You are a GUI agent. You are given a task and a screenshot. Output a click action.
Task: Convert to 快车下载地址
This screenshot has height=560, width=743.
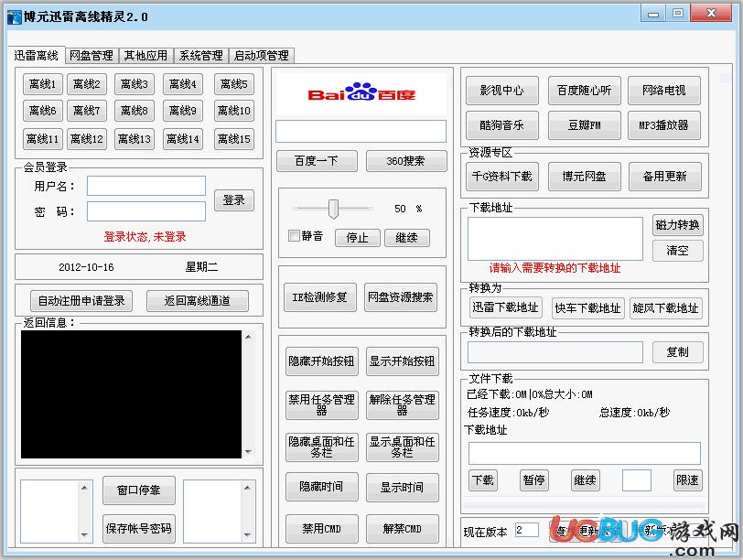click(x=587, y=308)
